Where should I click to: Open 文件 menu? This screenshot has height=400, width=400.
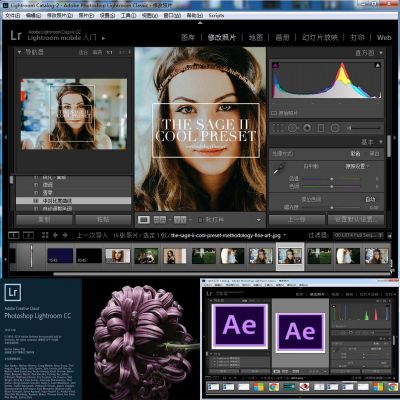13,15
